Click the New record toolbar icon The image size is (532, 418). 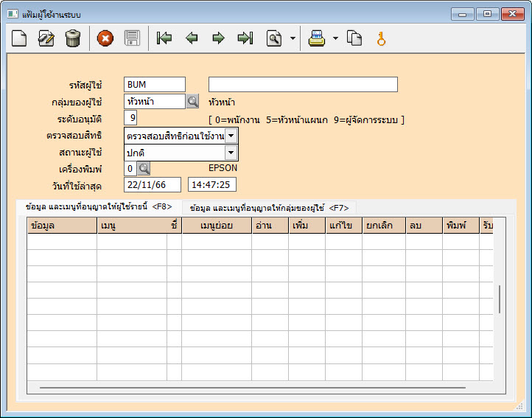(x=20, y=38)
